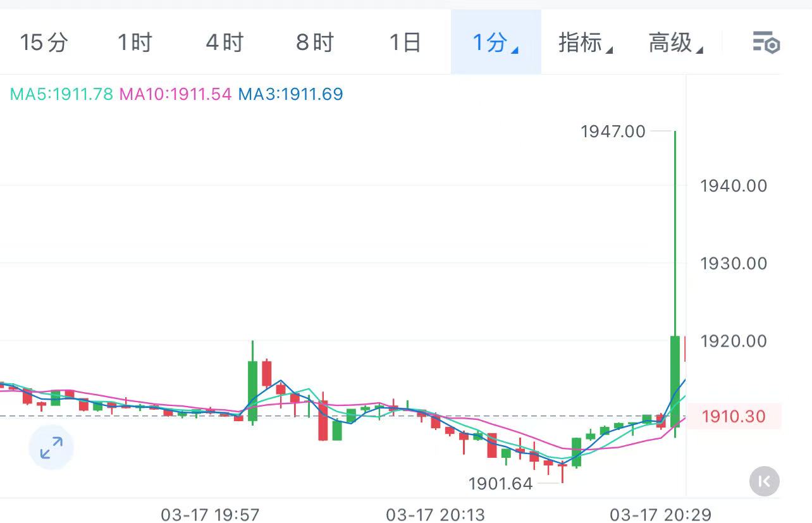Expand the 指标 indicators menu

[586, 43]
